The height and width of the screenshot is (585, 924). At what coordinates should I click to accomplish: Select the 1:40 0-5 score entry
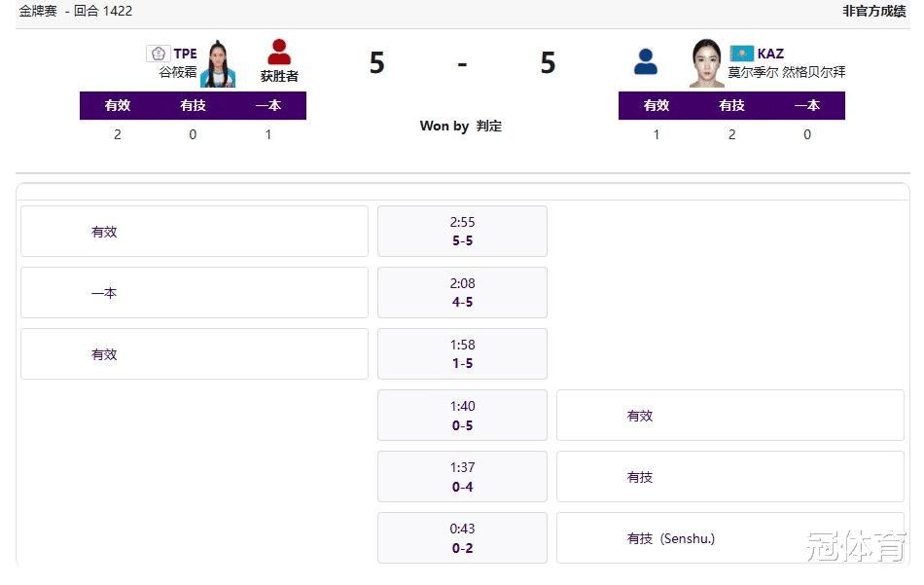coord(462,416)
